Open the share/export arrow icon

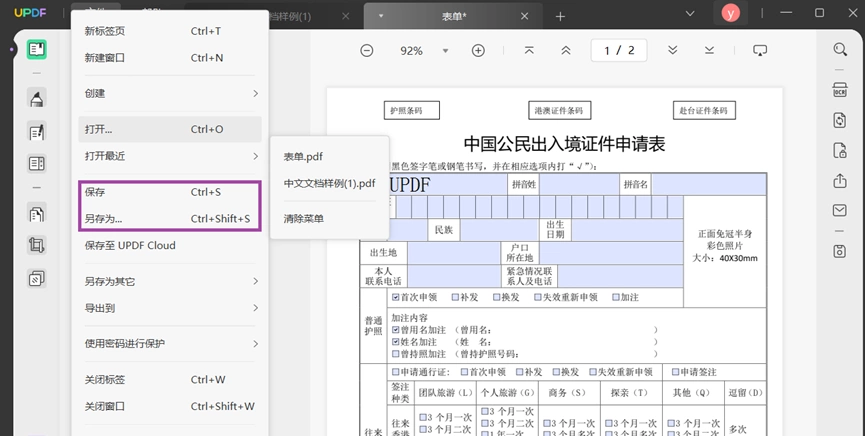(840, 180)
